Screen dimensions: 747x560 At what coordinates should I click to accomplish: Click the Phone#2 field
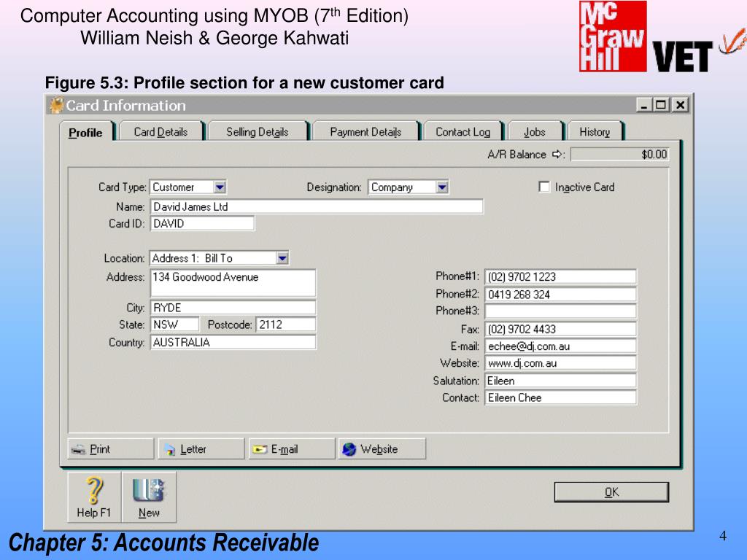(561, 295)
